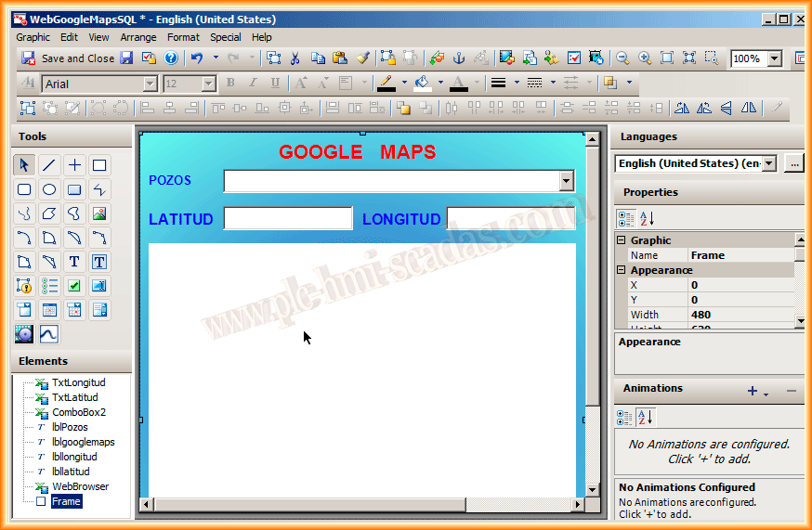The image size is (812, 530).
Task: Click the Undo arrow icon
Action: click(x=197, y=58)
